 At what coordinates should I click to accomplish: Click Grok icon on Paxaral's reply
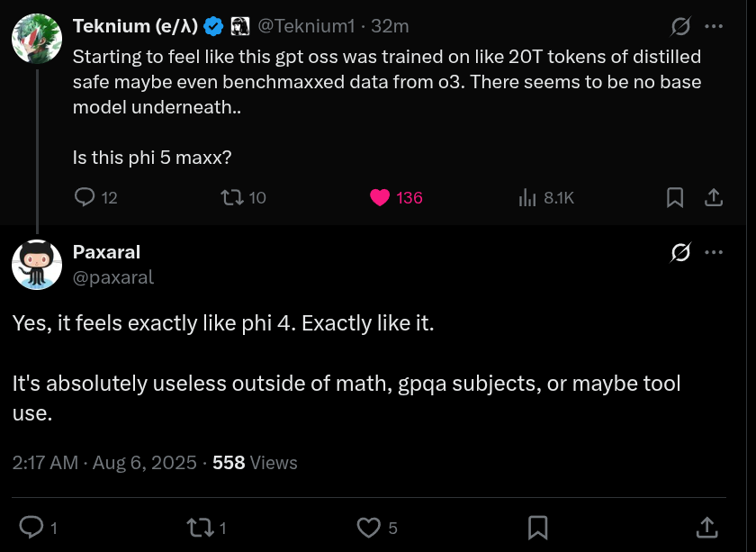681,253
